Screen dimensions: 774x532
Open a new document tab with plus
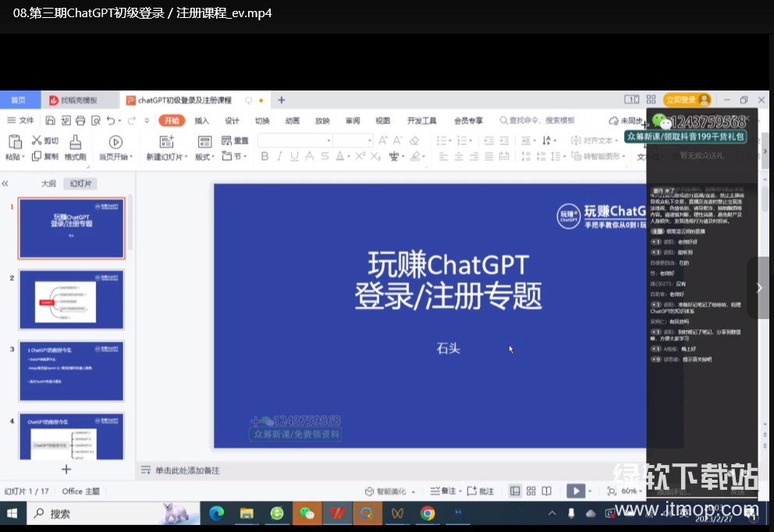(282, 100)
